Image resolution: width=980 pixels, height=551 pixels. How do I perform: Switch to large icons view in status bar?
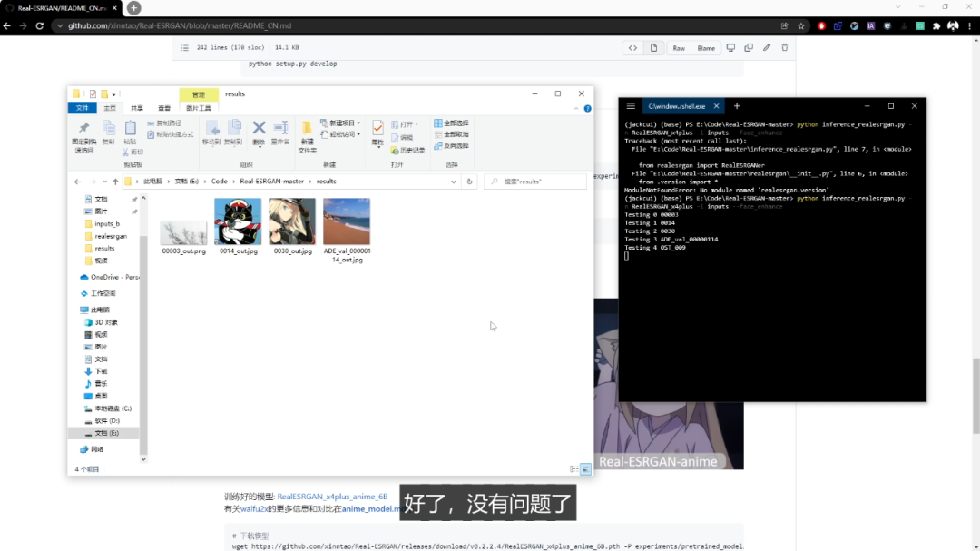(x=585, y=469)
